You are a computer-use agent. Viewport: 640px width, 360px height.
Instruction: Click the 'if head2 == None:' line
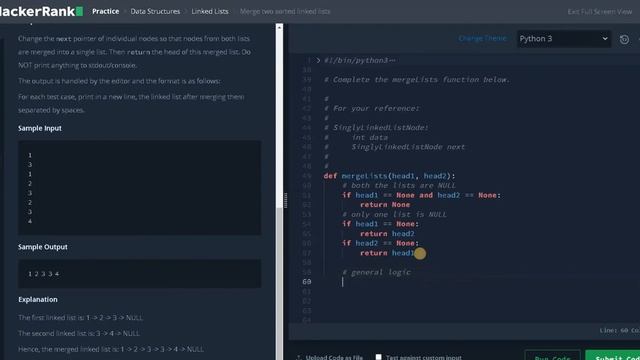[x=380, y=243]
